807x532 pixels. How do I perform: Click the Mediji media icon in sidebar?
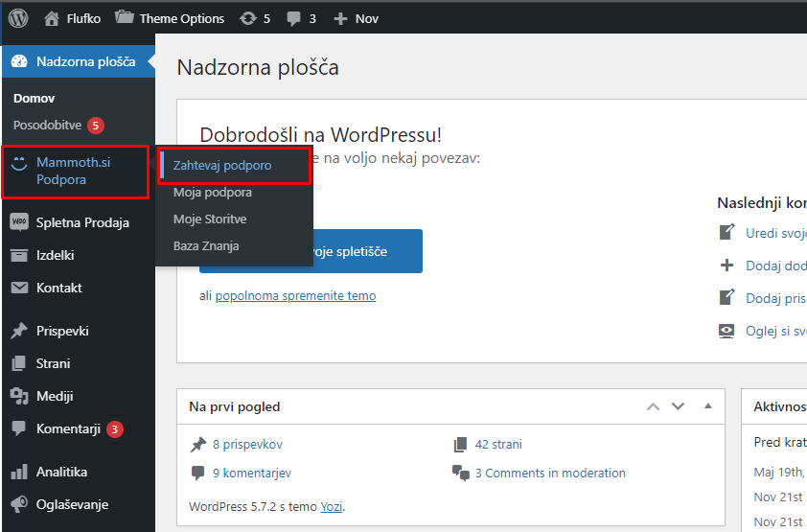tap(19, 396)
